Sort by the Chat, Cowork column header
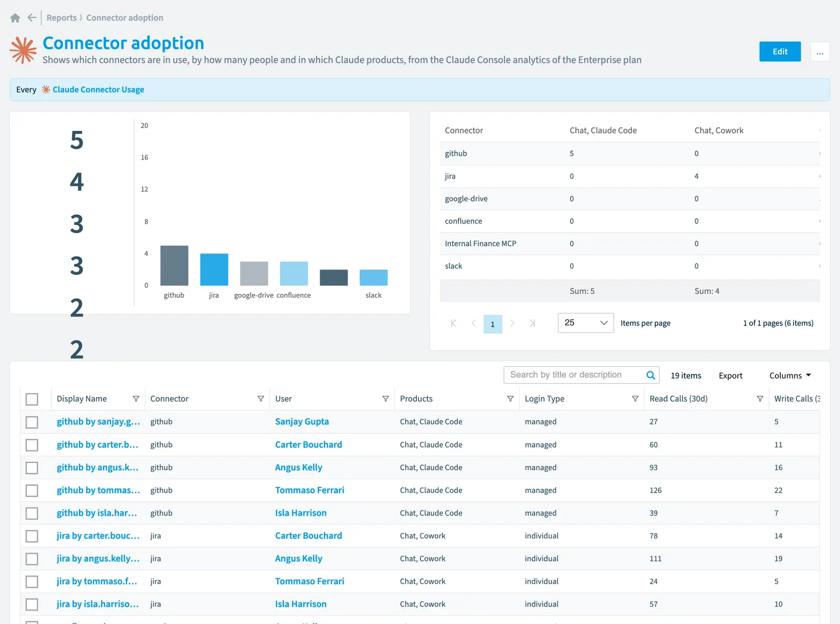 coord(719,130)
